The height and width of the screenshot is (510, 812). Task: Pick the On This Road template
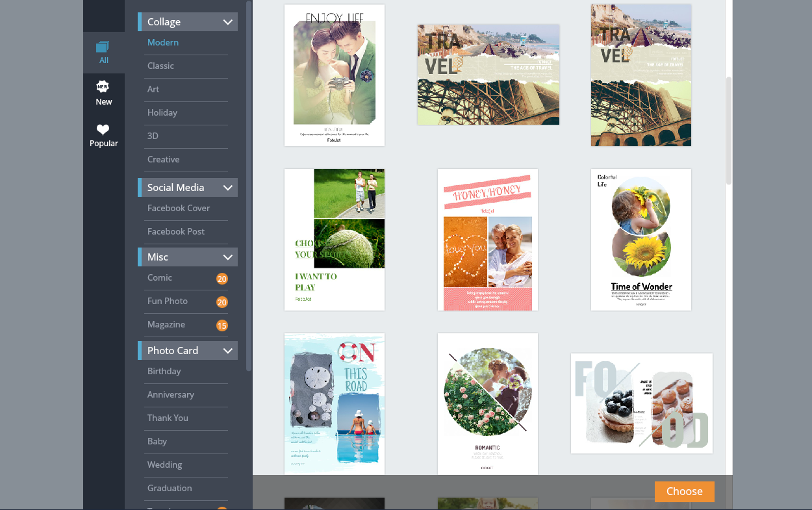[335, 404]
